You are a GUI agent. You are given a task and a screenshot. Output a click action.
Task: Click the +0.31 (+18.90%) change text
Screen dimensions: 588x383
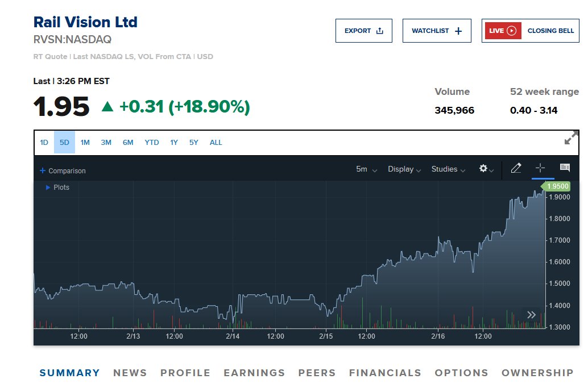pyautogui.click(x=184, y=107)
